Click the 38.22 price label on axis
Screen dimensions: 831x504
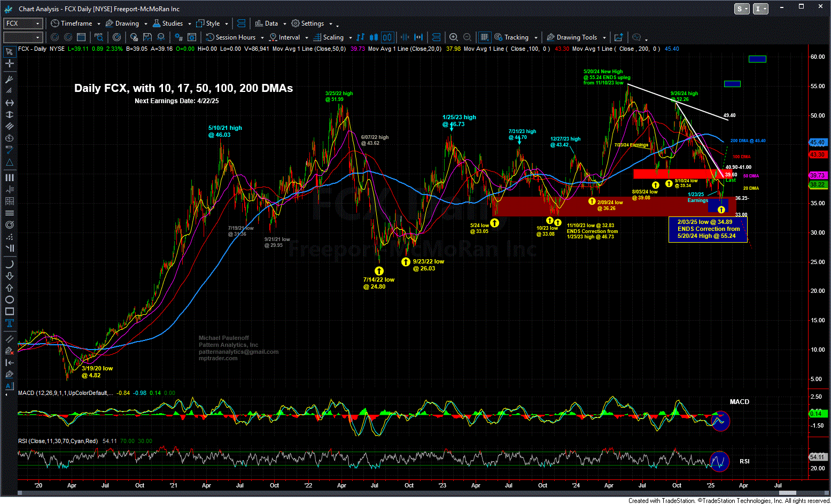818,184
